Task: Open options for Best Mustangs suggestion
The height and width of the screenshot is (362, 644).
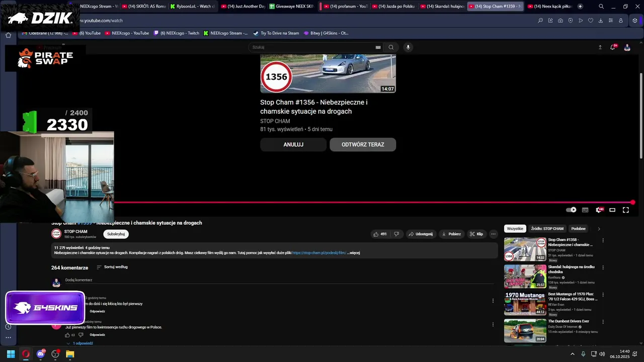Action: click(x=603, y=295)
